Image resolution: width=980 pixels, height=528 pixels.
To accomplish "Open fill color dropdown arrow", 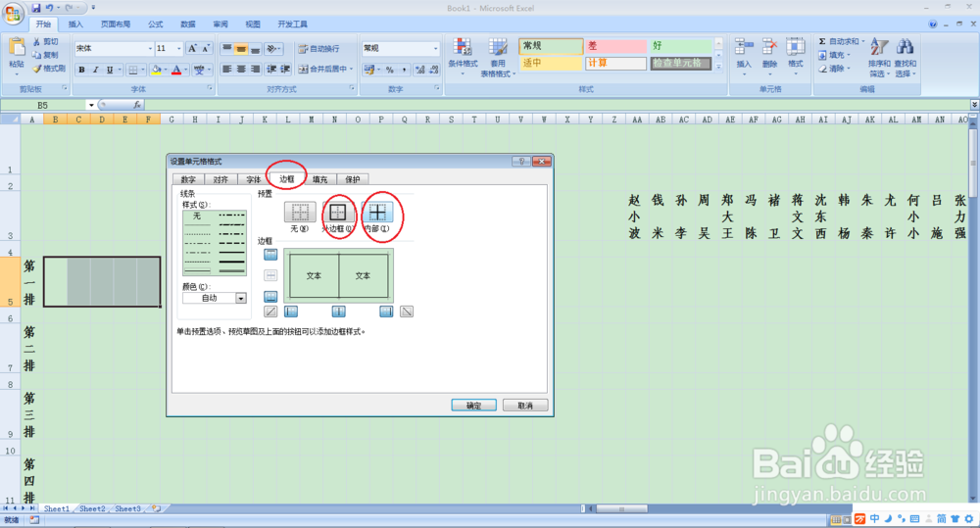I will (x=167, y=70).
